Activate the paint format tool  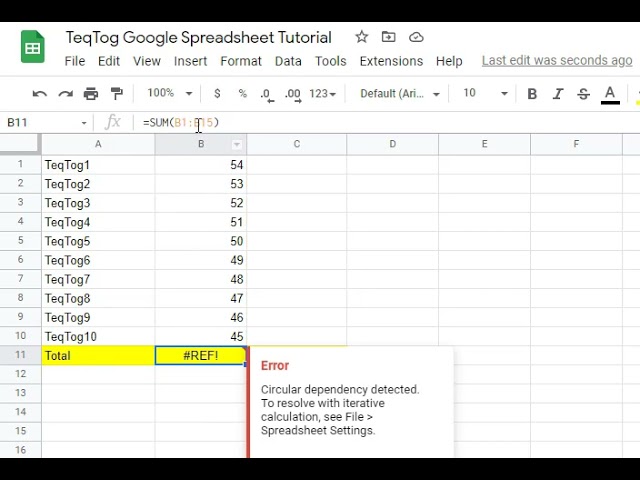coord(117,94)
